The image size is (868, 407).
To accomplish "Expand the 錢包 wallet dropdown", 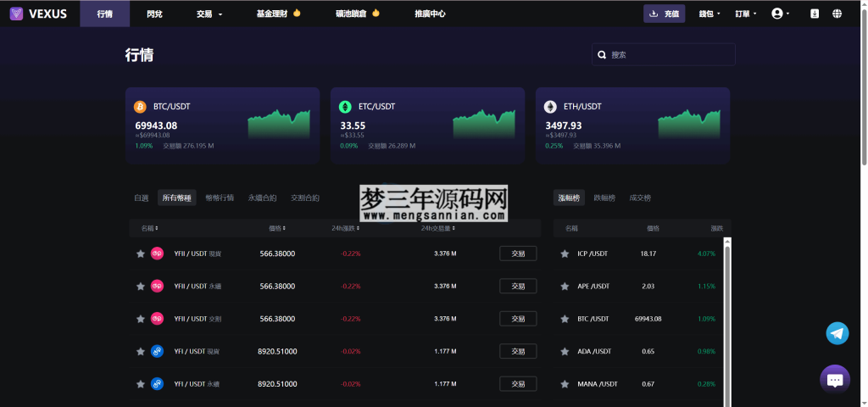I will coord(709,14).
